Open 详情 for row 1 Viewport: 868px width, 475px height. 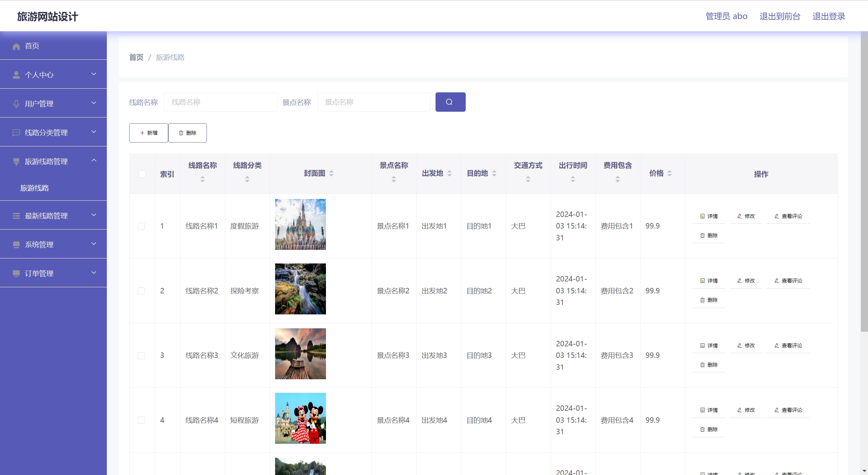(709, 216)
